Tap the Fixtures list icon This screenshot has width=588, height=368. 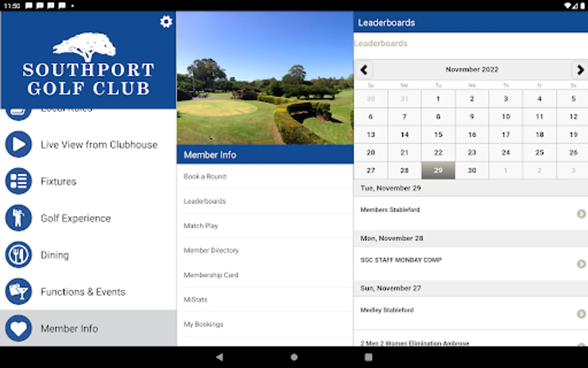(x=18, y=181)
